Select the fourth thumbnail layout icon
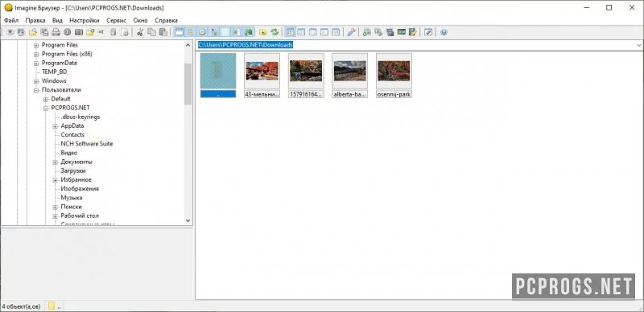The width and height of the screenshot is (644, 312). tap(324, 32)
